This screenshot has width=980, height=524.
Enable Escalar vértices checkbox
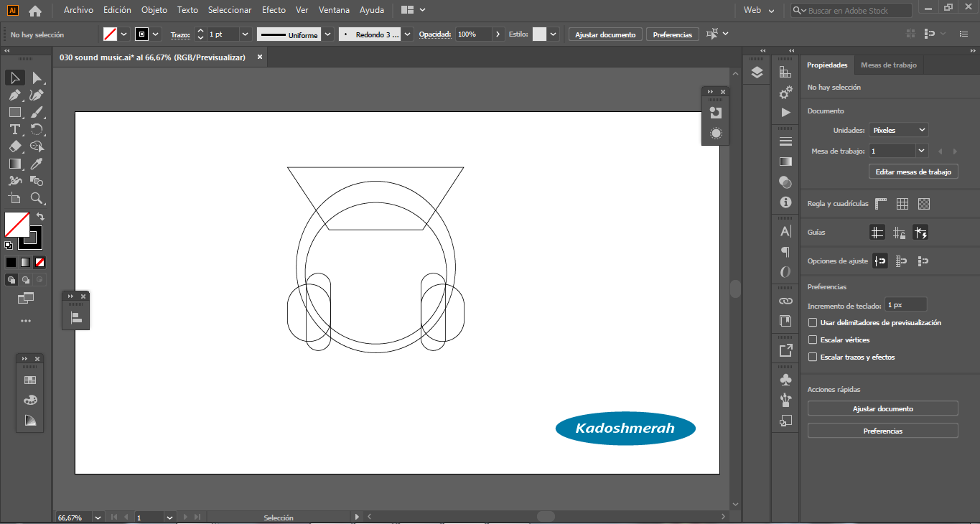pos(813,340)
